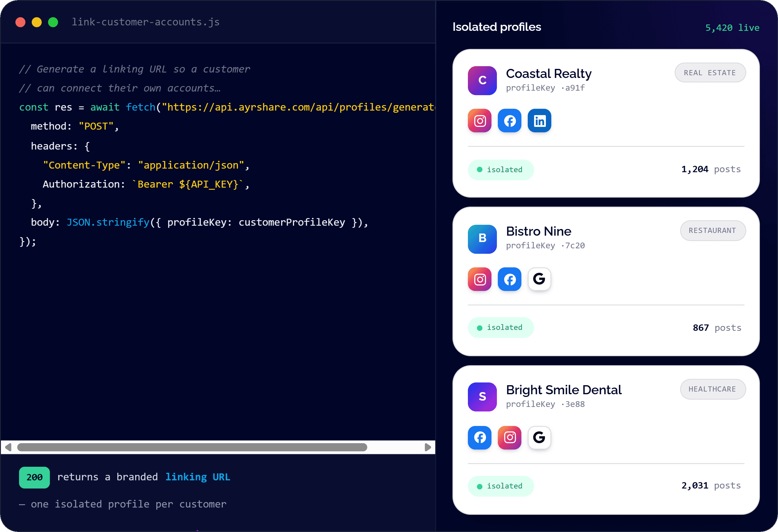This screenshot has width=778, height=532.
Task: Click Google icon in Bright Smile Dental card
Action: pyautogui.click(x=539, y=438)
